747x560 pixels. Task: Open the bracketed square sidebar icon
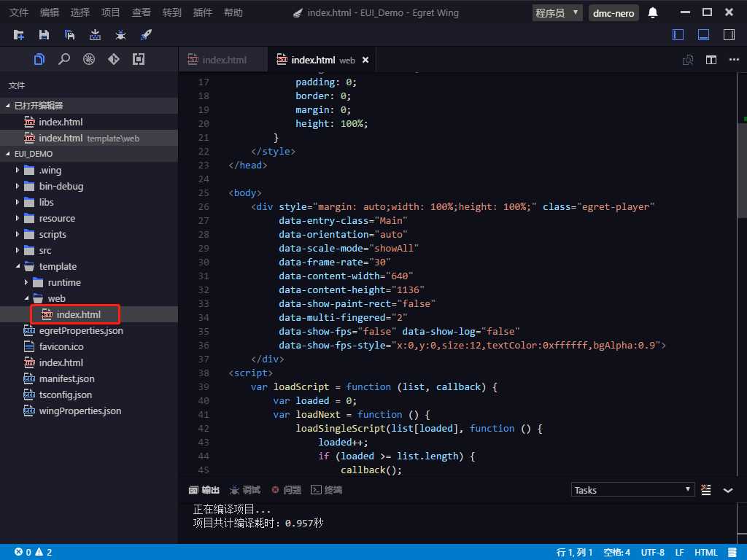click(x=139, y=59)
